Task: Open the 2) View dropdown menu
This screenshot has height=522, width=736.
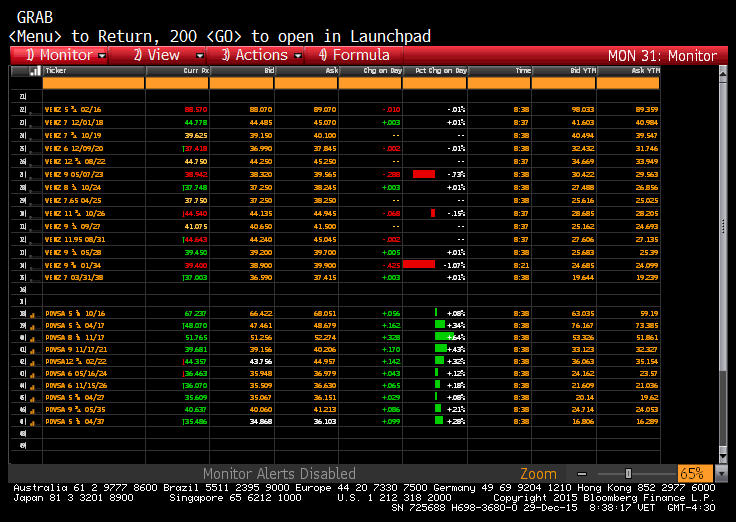Action: 157,55
